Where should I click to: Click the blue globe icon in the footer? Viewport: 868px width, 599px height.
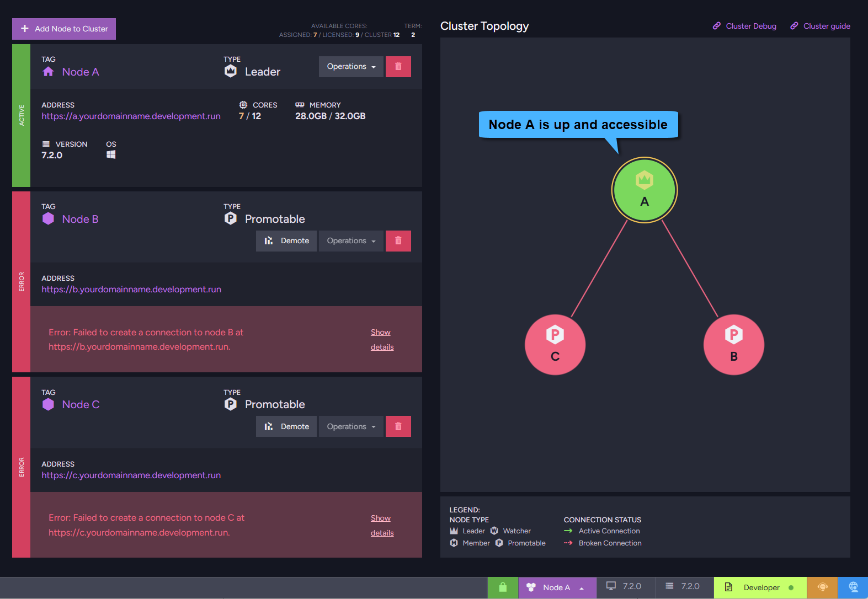(853, 587)
